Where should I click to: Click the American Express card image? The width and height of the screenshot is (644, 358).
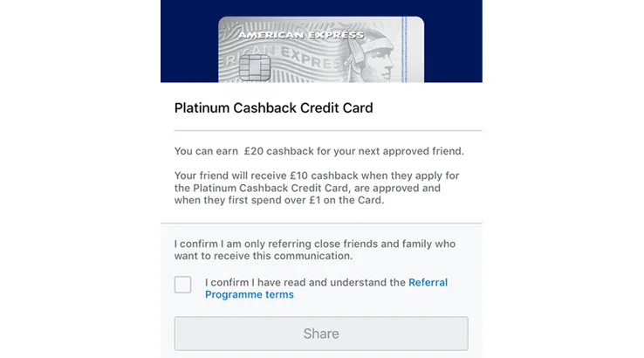[x=321, y=51]
